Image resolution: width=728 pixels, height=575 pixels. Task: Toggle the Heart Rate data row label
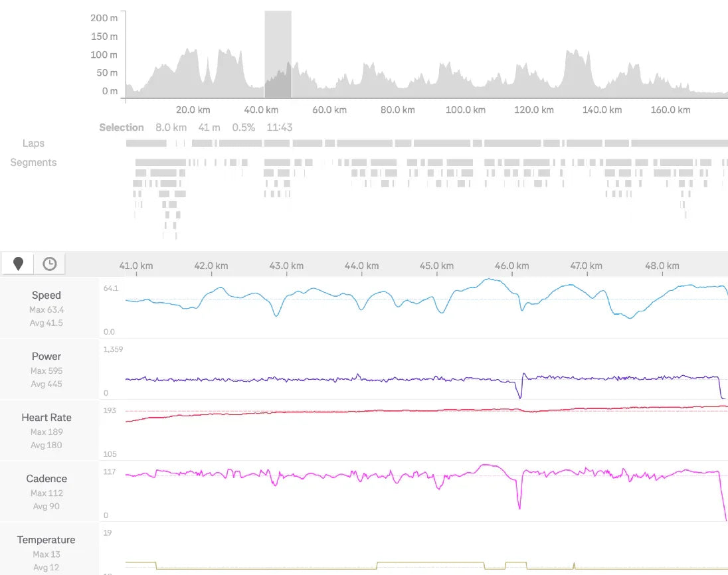[46, 418]
